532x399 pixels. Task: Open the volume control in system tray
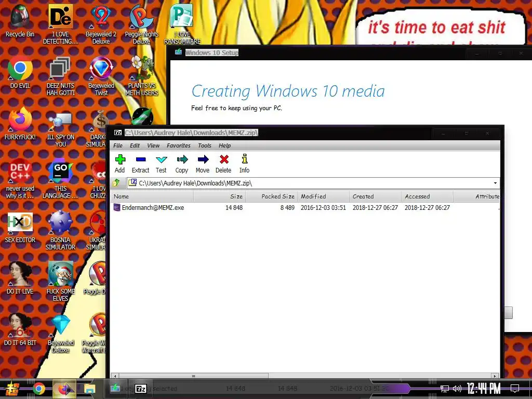point(457,389)
